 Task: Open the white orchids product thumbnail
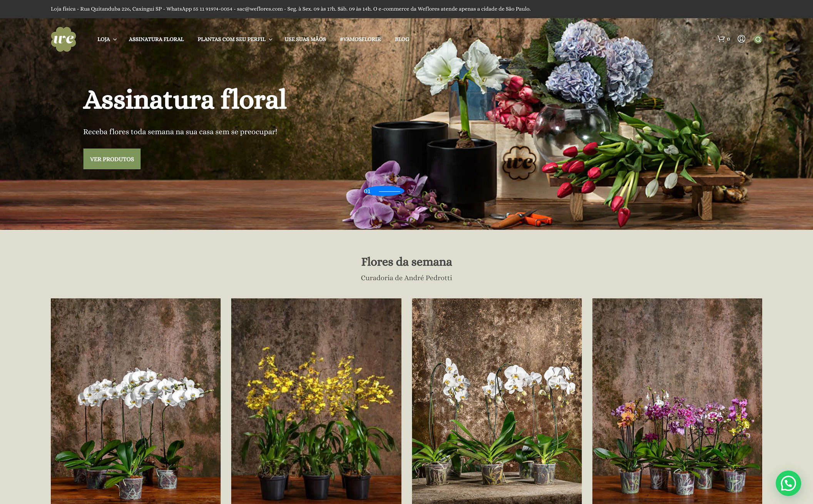click(x=135, y=400)
